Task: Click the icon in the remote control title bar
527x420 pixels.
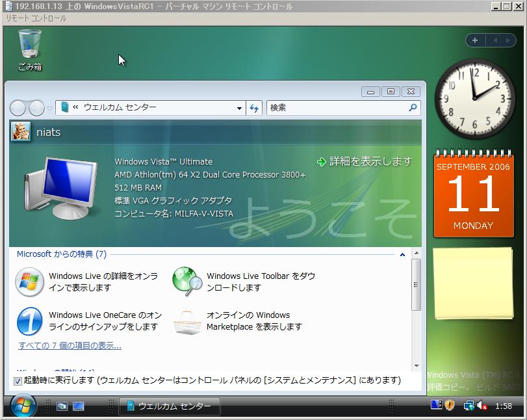Action: click(x=8, y=6)
